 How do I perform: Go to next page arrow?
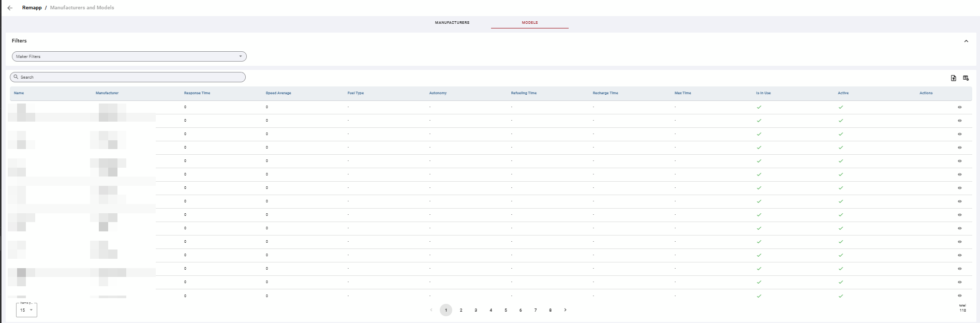(565, 310)
